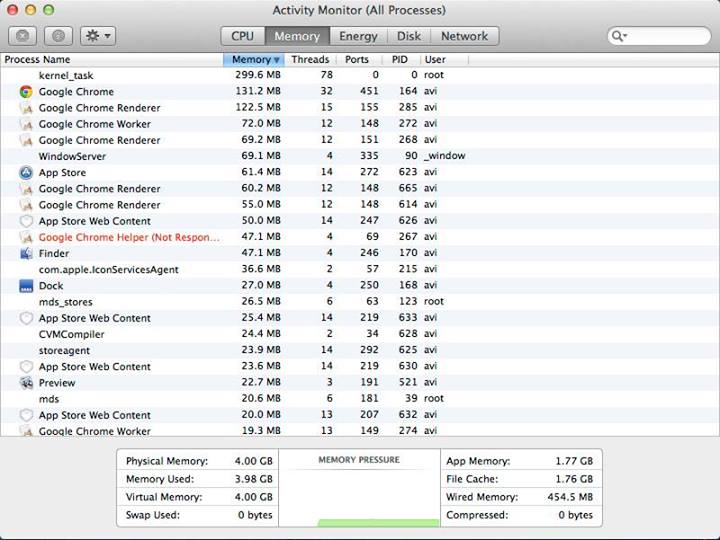Click App Memory 1.77 GB value
Viewport: 720px width, 540px height.
pos(574,461)
